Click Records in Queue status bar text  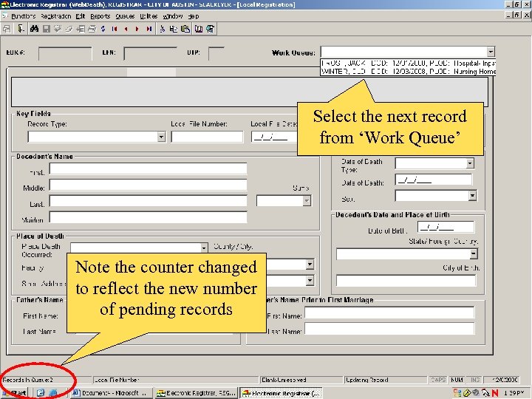tap(28, 380)
